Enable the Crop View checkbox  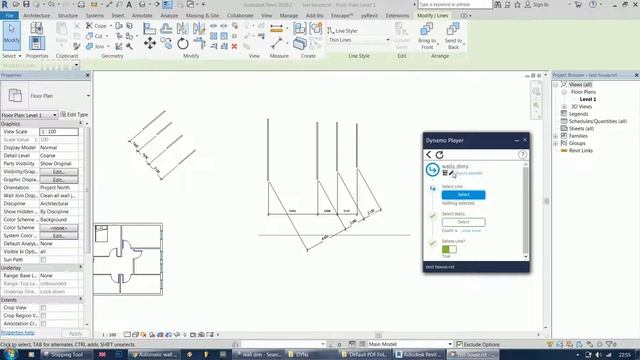pos(43,308)
